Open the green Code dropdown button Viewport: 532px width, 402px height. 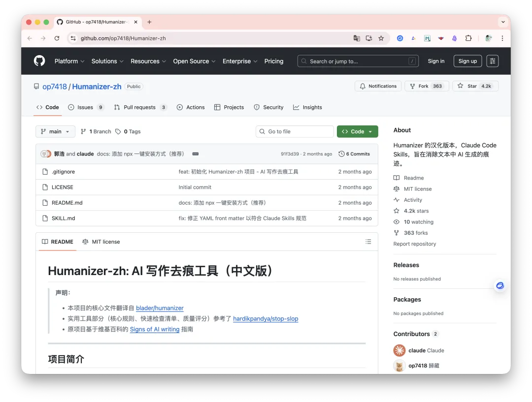(357, 131)
